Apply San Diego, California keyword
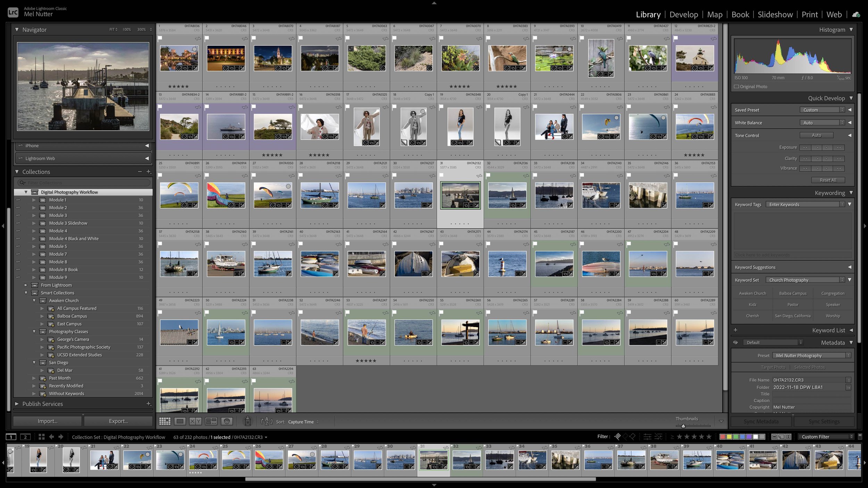 click(x=793, y=316)
